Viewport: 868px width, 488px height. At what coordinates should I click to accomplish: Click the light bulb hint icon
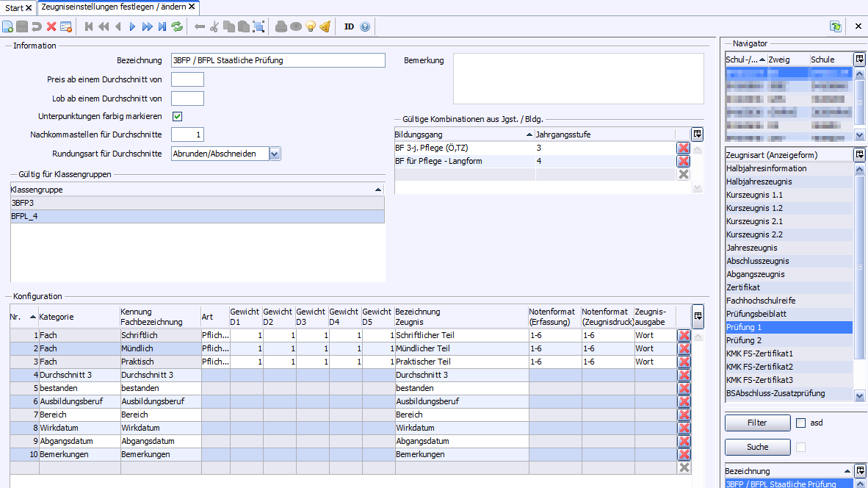pos(311,26)
